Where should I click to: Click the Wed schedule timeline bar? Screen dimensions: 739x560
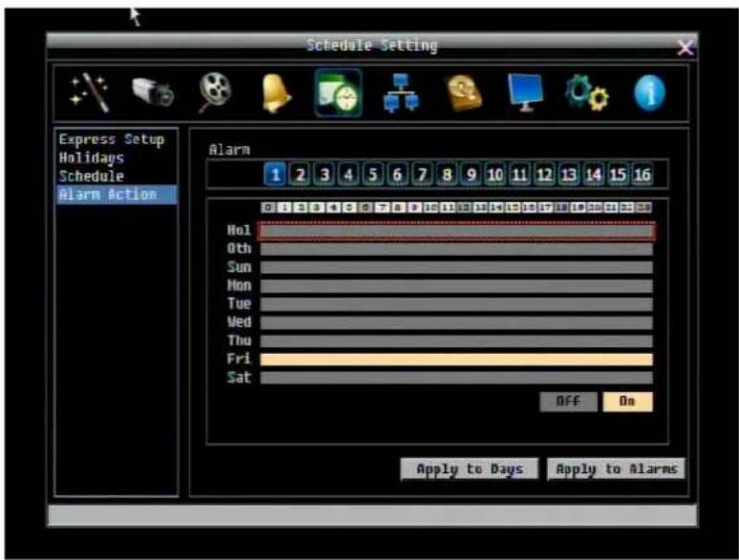click(456, 322)
